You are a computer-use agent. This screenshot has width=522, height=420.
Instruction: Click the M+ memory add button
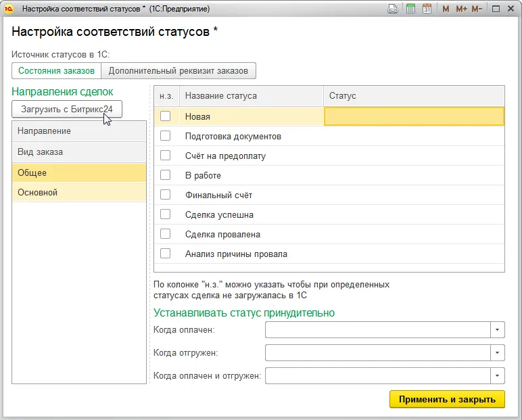coord(461,9)
